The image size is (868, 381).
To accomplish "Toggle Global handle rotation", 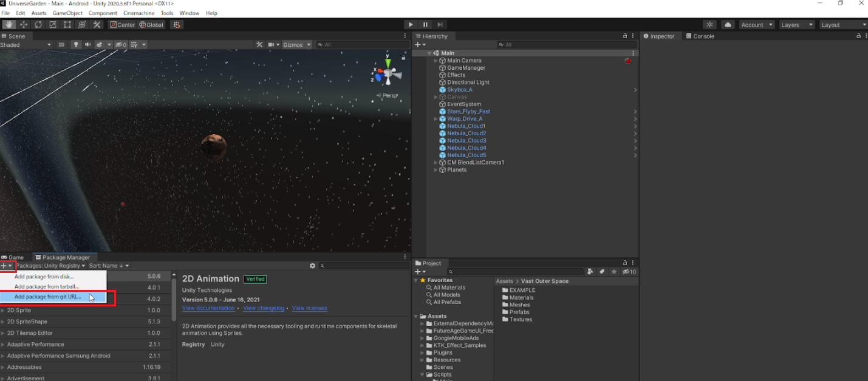I will 151,25.
